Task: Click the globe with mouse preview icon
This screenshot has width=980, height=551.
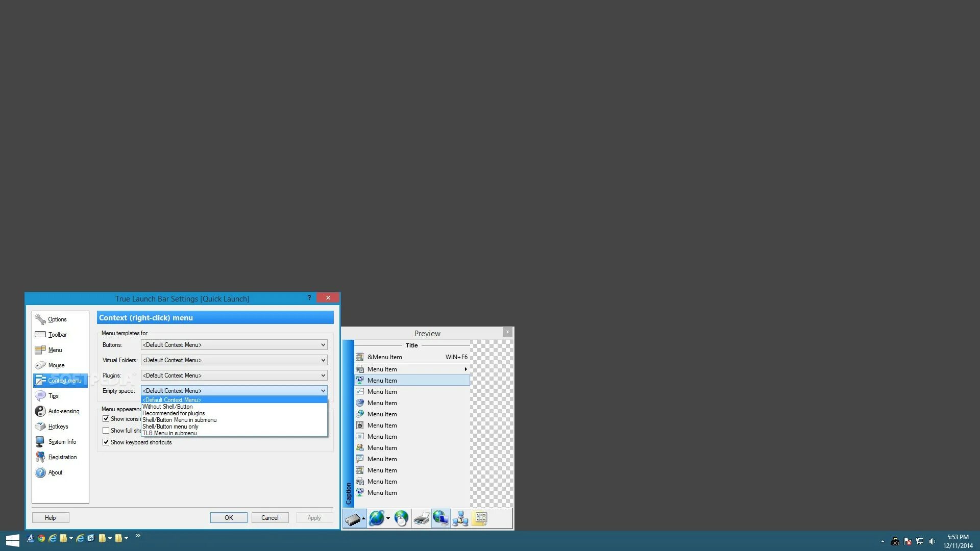Action: [x=401, y=518]
